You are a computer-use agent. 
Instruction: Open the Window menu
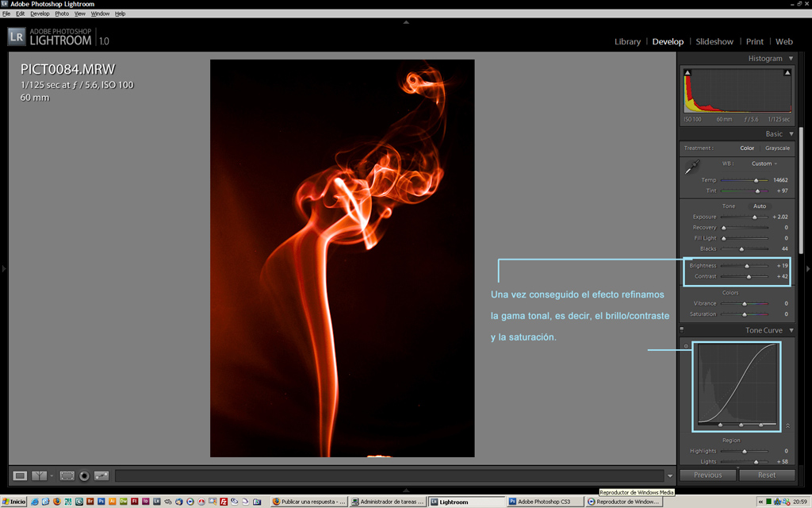pyautogui.click(x=100, y=13)
